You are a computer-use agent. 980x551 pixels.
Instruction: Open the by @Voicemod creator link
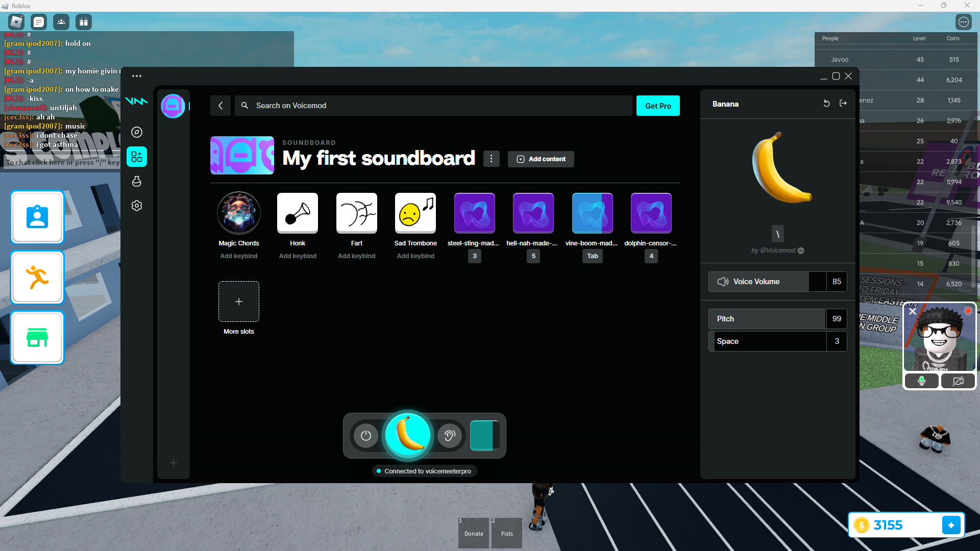point(777,251)
